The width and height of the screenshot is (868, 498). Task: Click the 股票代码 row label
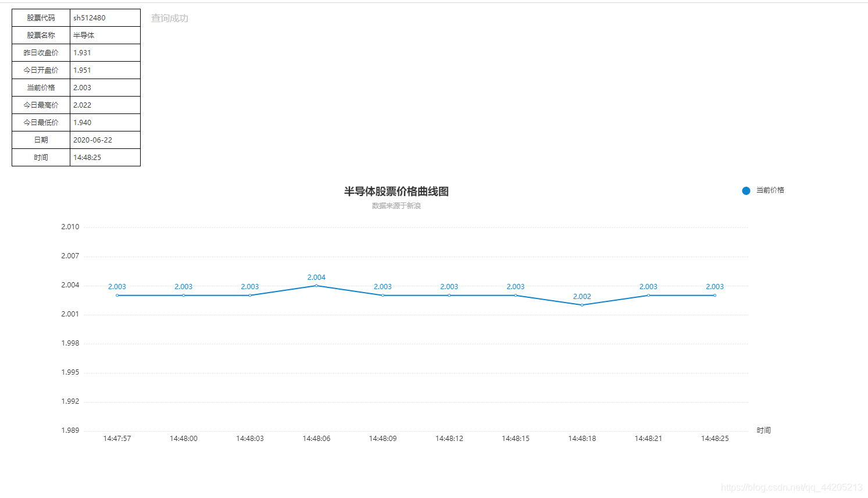click(x=41, y=18)
